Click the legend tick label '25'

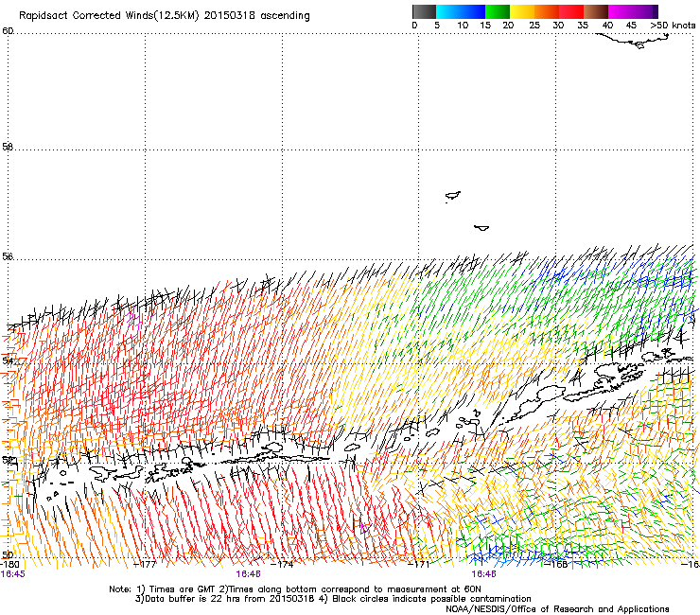534,26
